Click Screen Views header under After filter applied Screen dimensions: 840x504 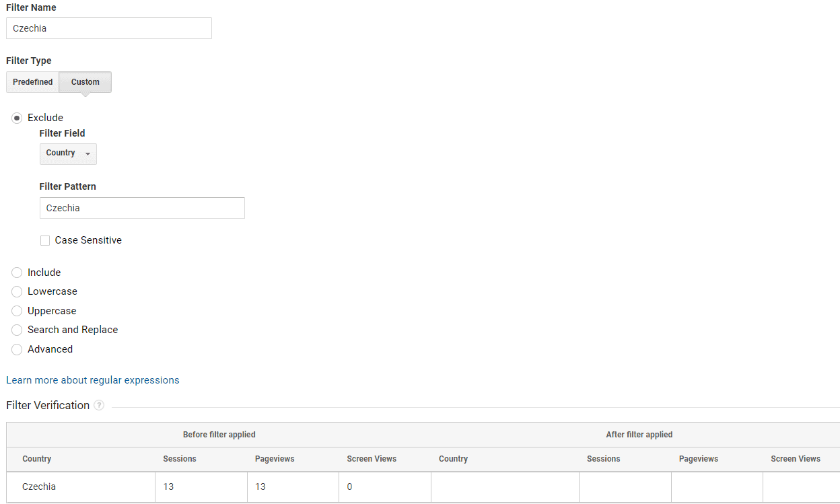coord(795,459)
